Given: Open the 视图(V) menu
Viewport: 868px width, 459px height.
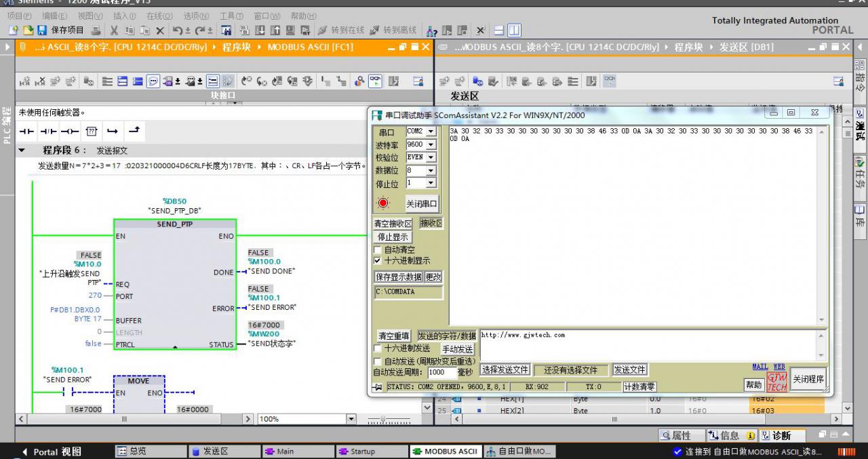Looking at the screenshot, I should point(90,16).
